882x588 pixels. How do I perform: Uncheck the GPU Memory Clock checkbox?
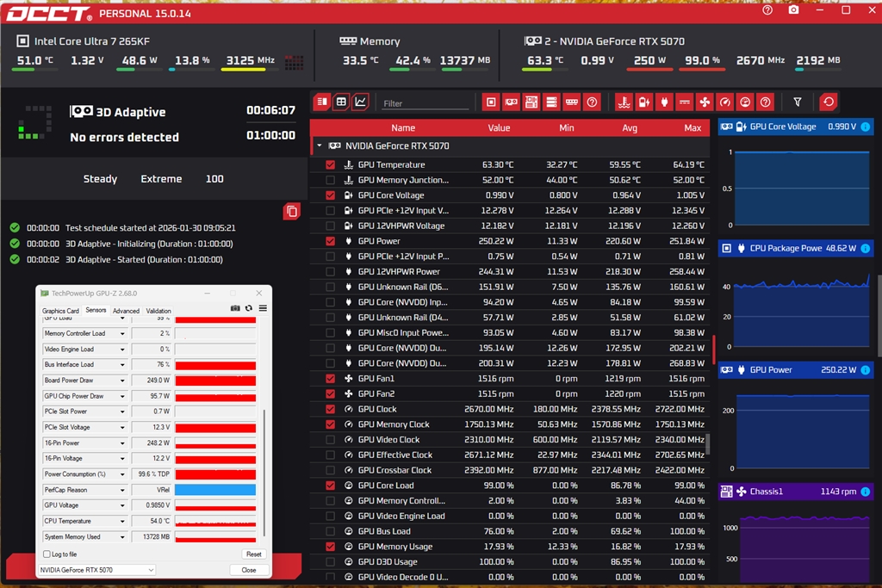click(x=330, y=424)
